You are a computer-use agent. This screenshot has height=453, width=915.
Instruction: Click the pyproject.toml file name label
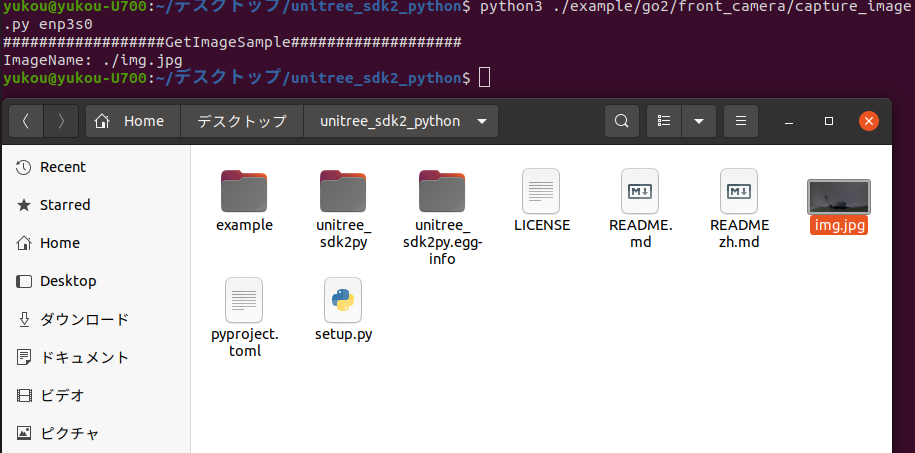tap(245, 343)
